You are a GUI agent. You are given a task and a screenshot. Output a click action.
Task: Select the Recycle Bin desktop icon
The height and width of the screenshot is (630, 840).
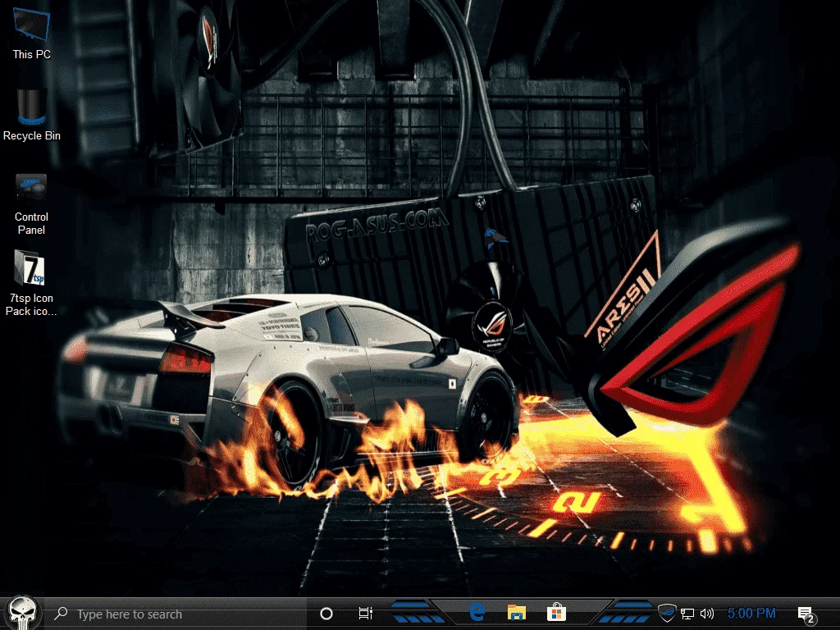[x=32, y=115]
